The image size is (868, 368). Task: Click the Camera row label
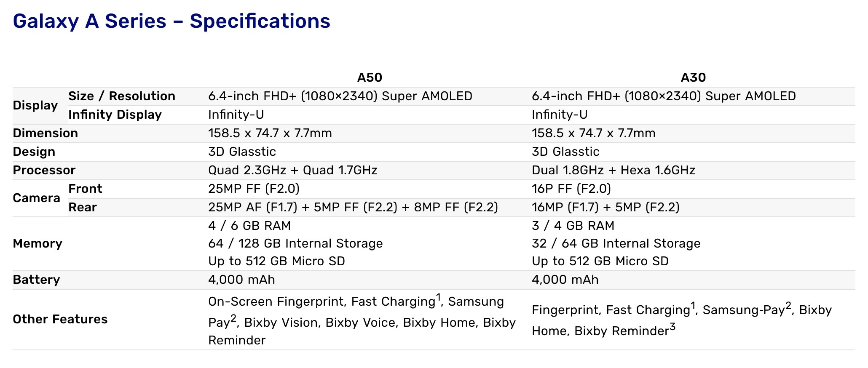(x=37, y=198)
